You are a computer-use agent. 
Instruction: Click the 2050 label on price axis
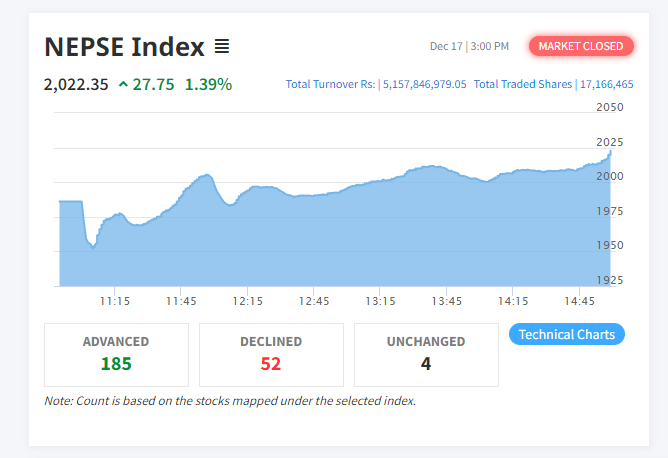tap(609, 107)
